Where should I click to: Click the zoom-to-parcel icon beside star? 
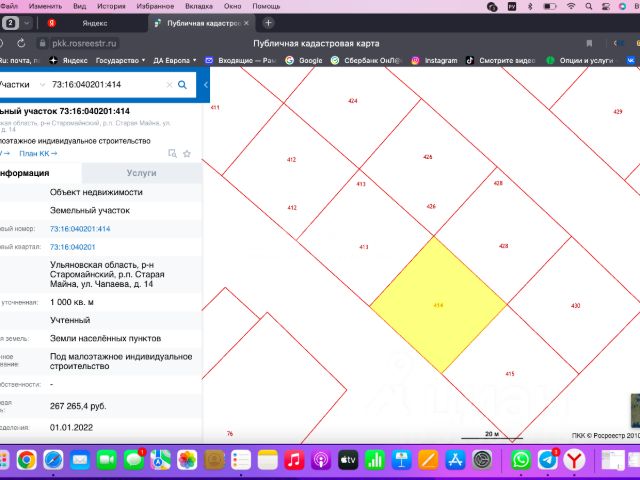tap(172, 153)
